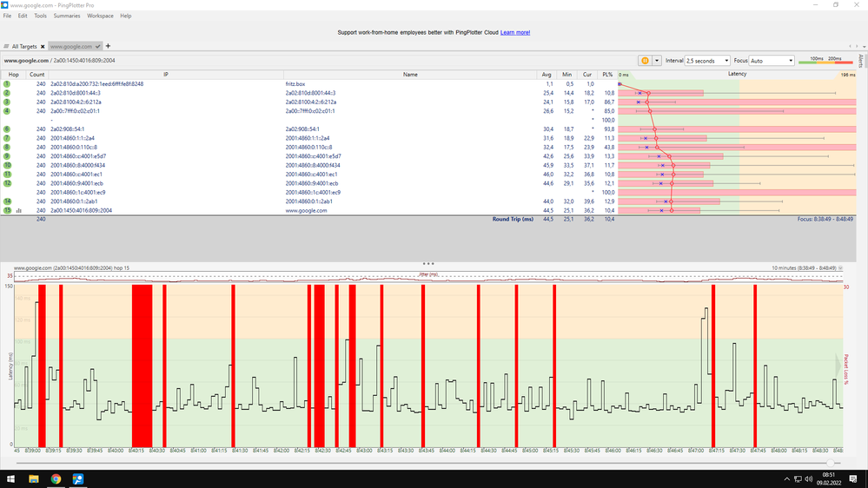Open the dropdown arrow beside the pause button
This screenshot has height=488, width=868.
click(657, 61)
